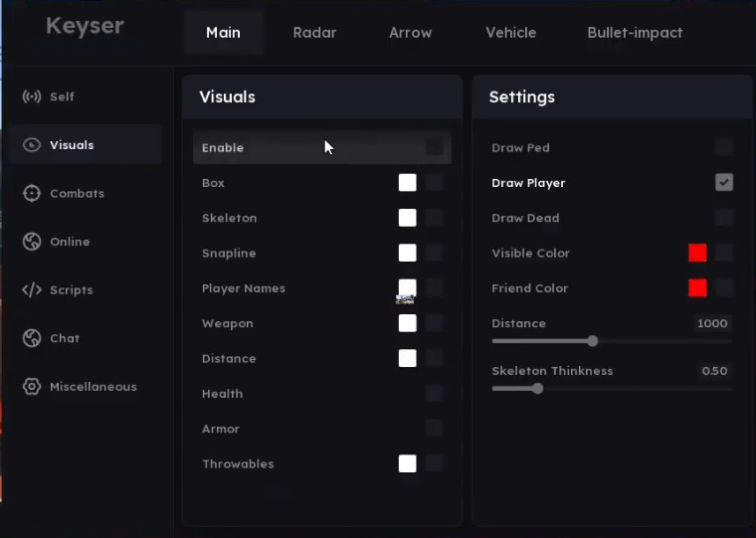Open the Combats crosshair icon
This screenshot has width=756, height=538.
(32, 193)
